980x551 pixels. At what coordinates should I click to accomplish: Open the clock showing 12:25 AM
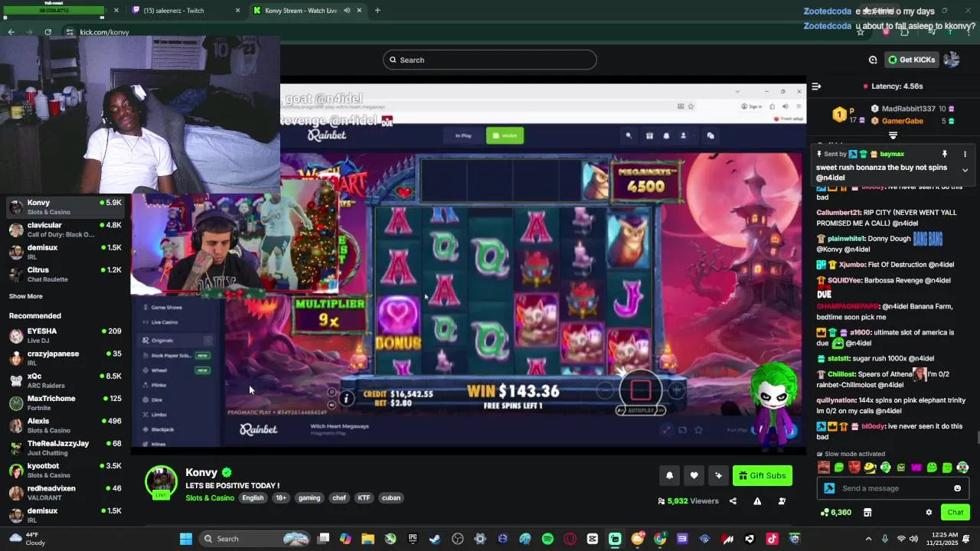(946, 539)
